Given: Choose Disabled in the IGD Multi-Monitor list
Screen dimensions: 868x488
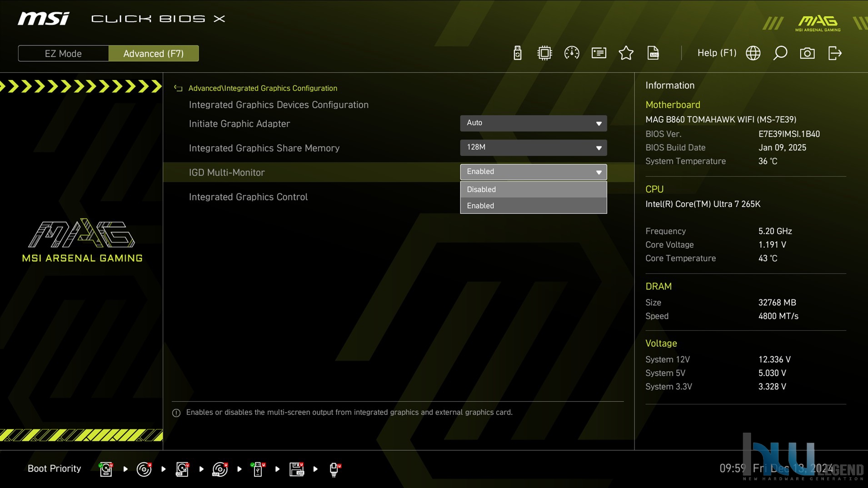Looking at the screenshot, I should [x=533, y=189].
